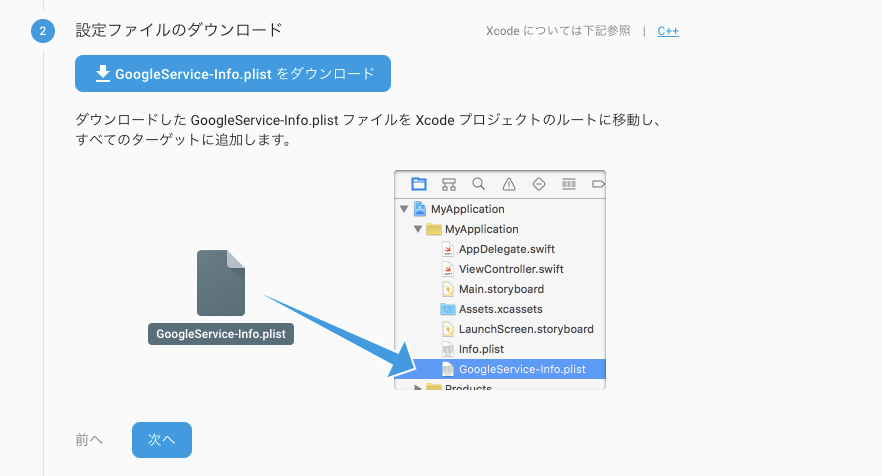882x476 pixels.
Task: Click the 設定ファイルのダウンロード heading
Action: (179, 30)
